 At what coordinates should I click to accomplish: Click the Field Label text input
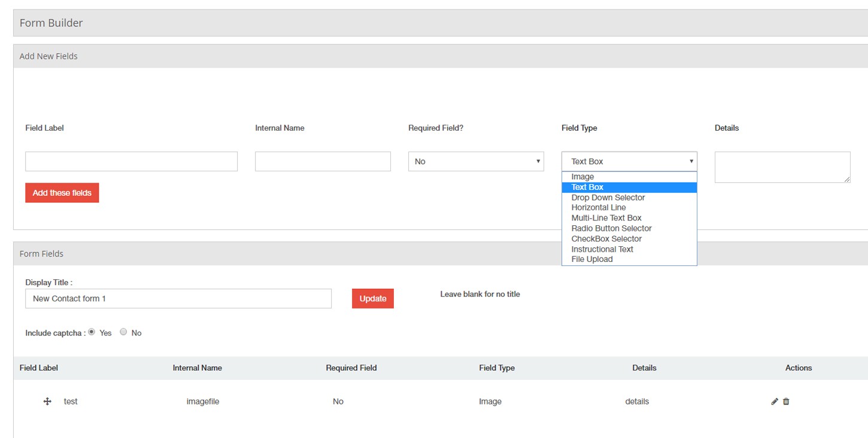pyautogui.click(x=131, y=161)
